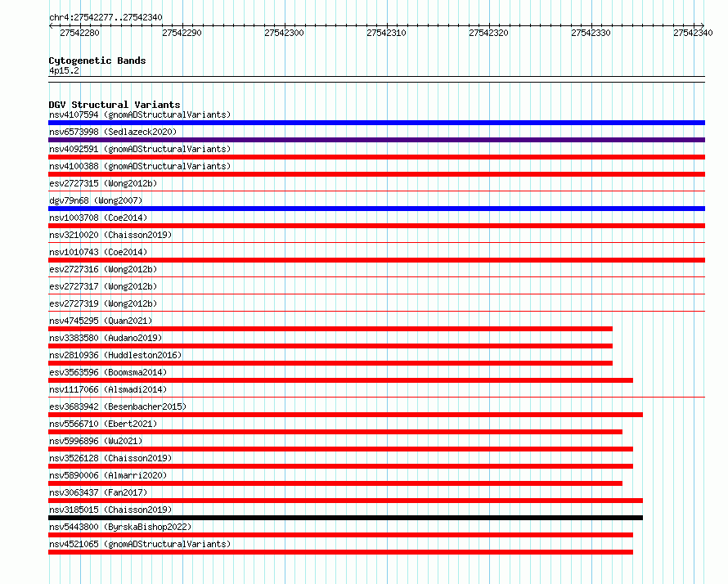Click the red bar under nsv5566710

tap(335, 432)
